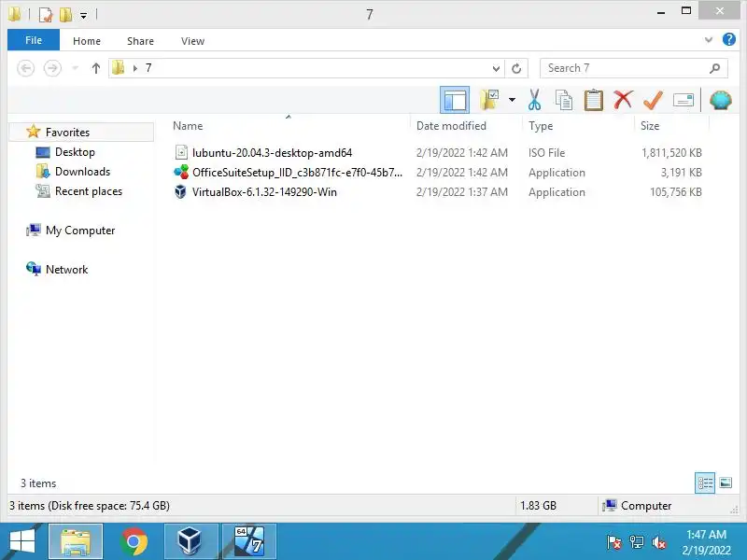
Task: Click the New folder quick access icon
Action: tap(65, 15)
